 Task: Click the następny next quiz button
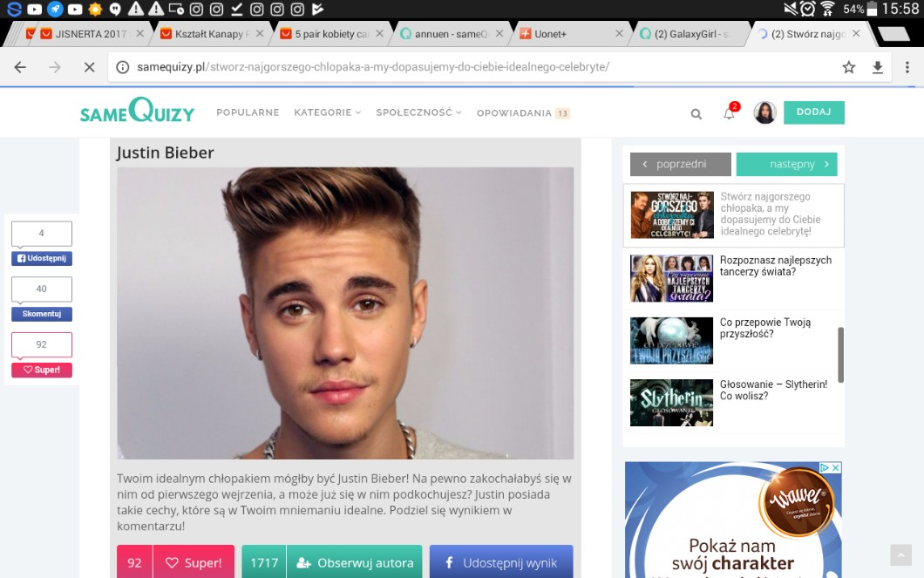tap(786, 164)
